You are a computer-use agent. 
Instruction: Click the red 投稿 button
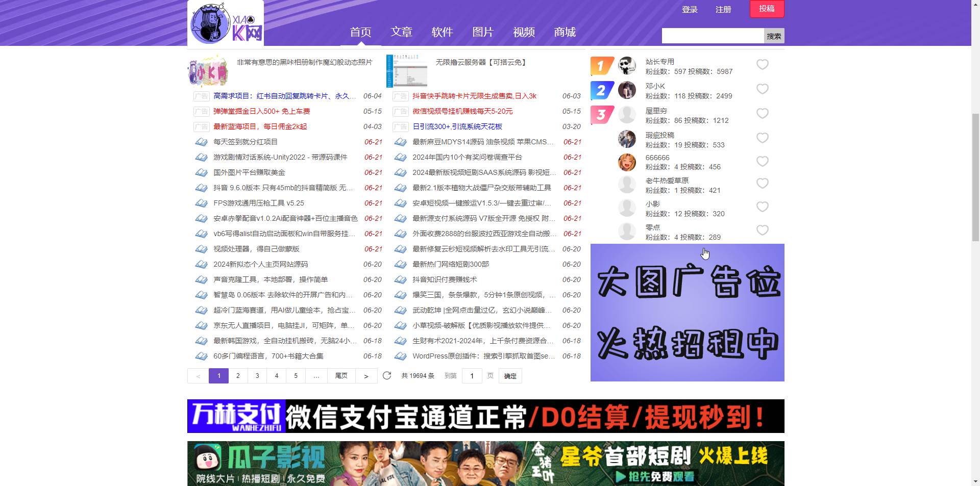(x=767, y=9)
